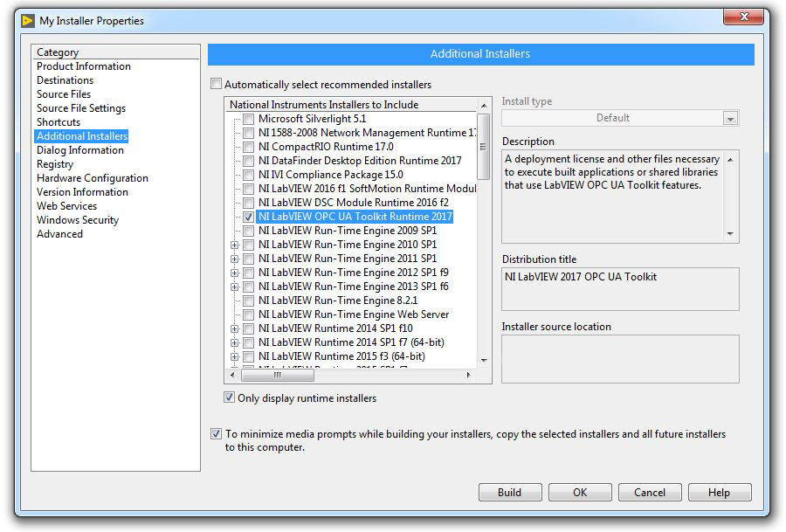Click the installer list scroll right arrow
This screenshot has height=532, width=786.
tap(469, 375)
